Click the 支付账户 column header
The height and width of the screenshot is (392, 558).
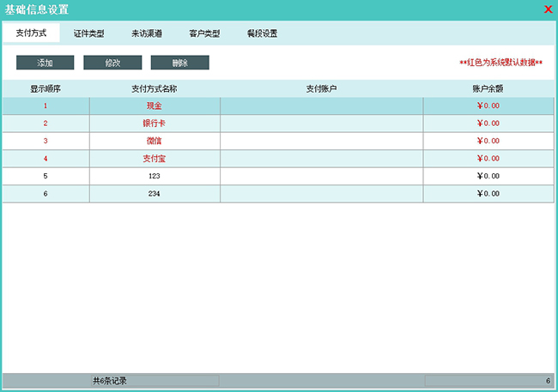(x=321, y=88)
